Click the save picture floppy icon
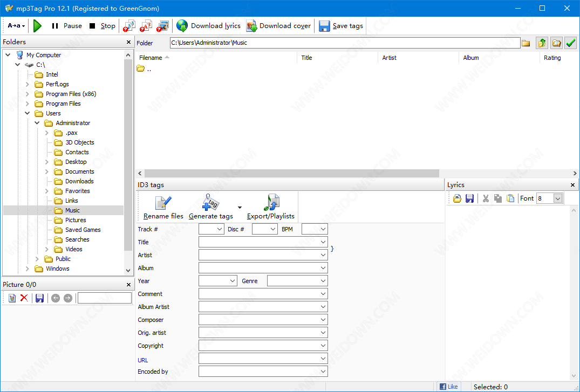580x392 pixels. coord(39,298)
